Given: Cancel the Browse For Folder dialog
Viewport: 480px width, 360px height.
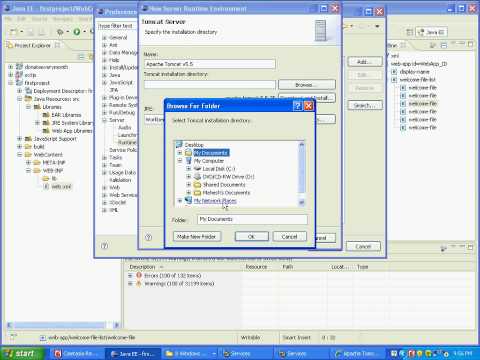Looking at the screenshot, I should [289, 237].
